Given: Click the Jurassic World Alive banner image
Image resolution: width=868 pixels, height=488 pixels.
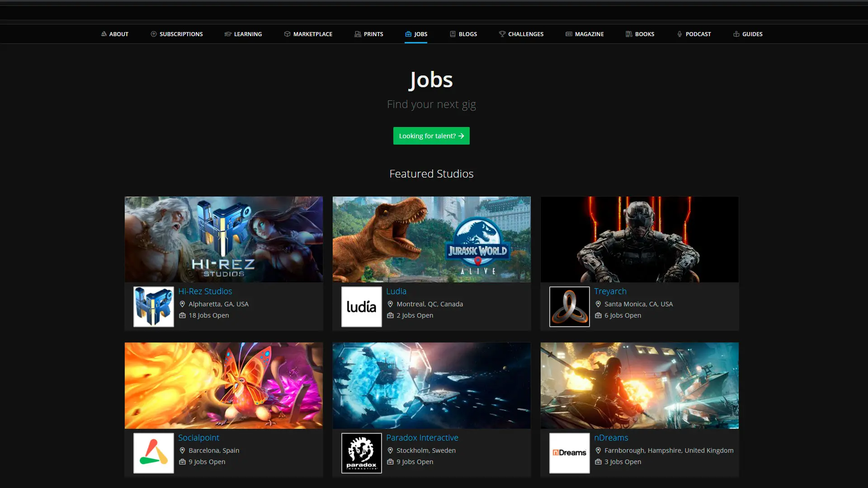Looking at the screenshot, I should (x=432, y=239).
